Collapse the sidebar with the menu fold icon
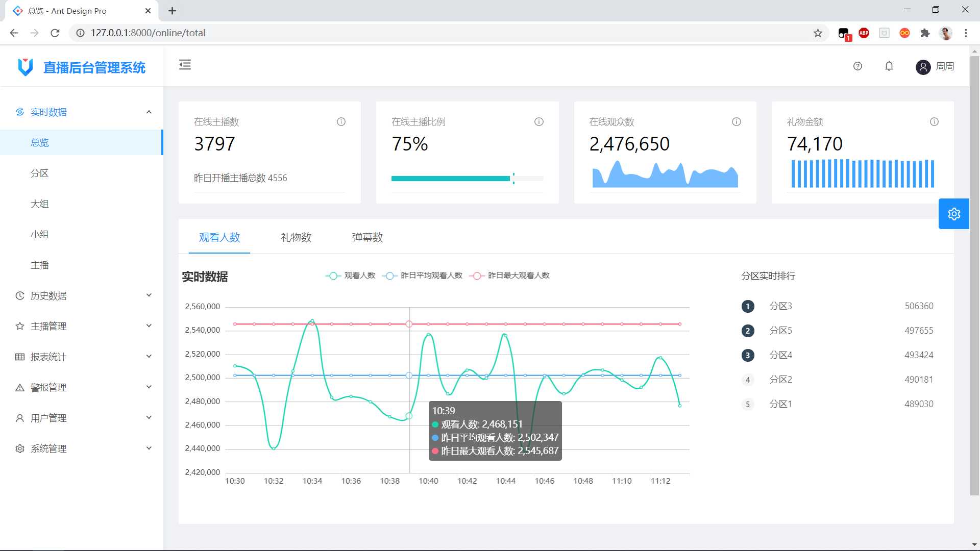Image resolution: width=980 pixels, height=551 pixels. (x=185, y=65)
